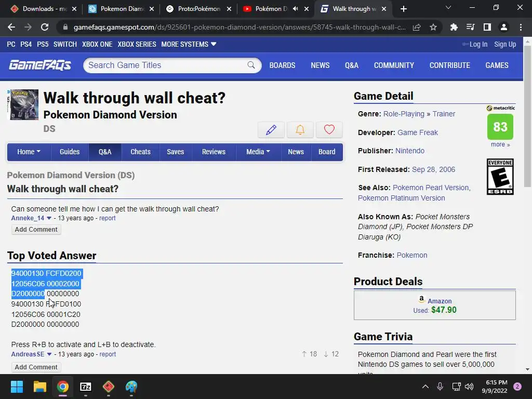532x399 pixels.
Task: Open a new browser tab
Action: tap(403, 9)
